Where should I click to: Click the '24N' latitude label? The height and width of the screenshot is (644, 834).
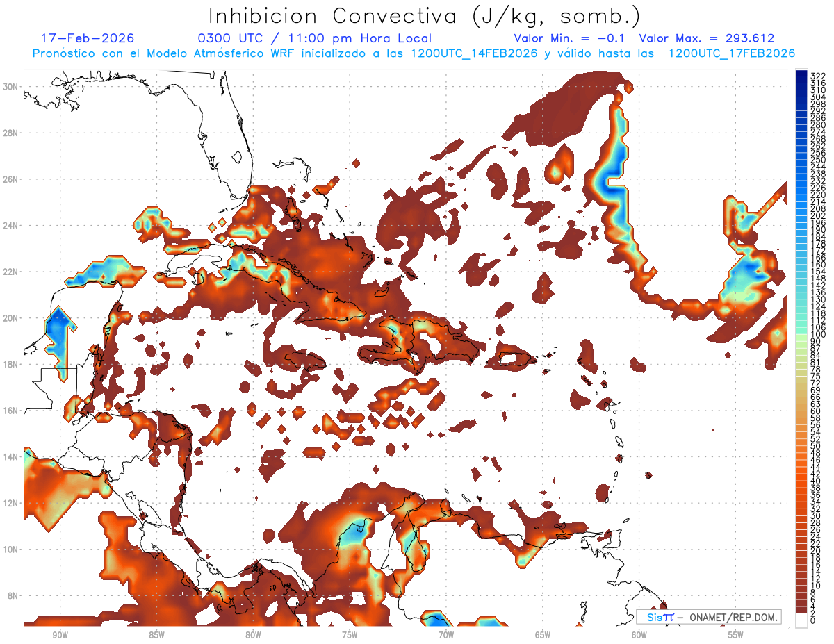click(10, 226)
